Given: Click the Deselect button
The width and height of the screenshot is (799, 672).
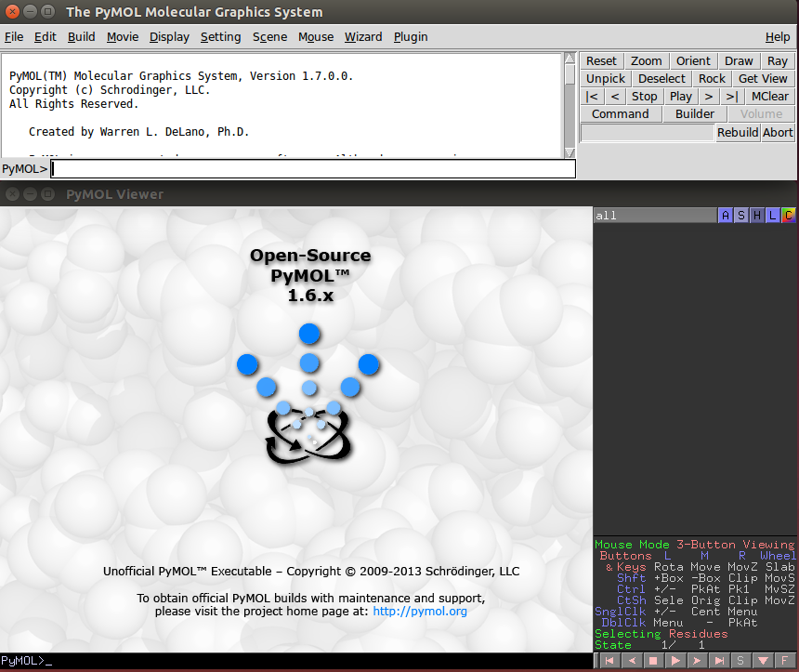Looking at the screenshot, I should point(661,78).
